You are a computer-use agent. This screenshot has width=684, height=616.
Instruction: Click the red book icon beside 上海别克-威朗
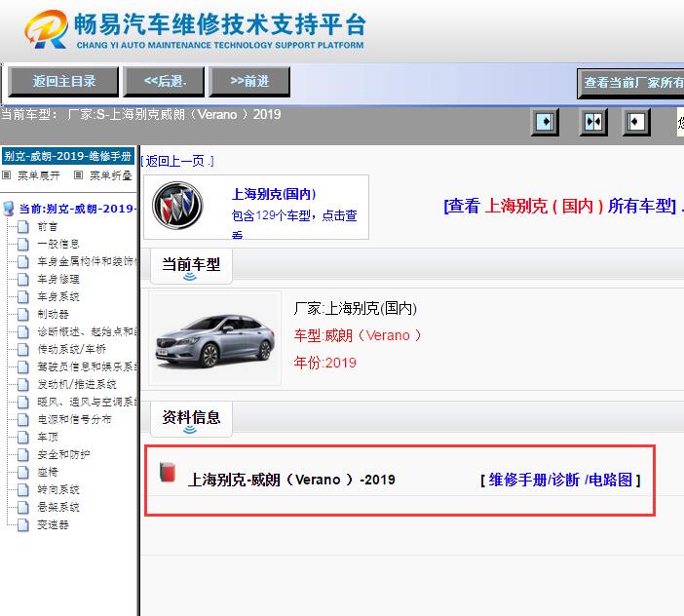[167, 472]
